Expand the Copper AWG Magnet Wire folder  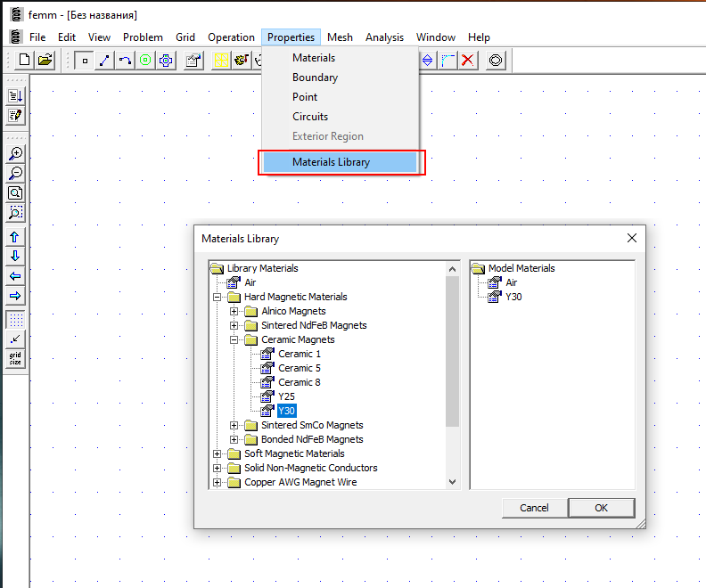(217, 482)
